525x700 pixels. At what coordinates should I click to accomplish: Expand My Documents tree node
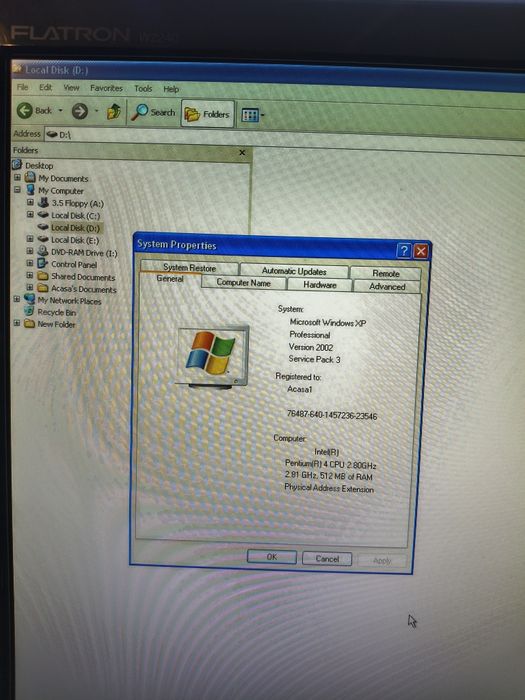coord(17,177)
